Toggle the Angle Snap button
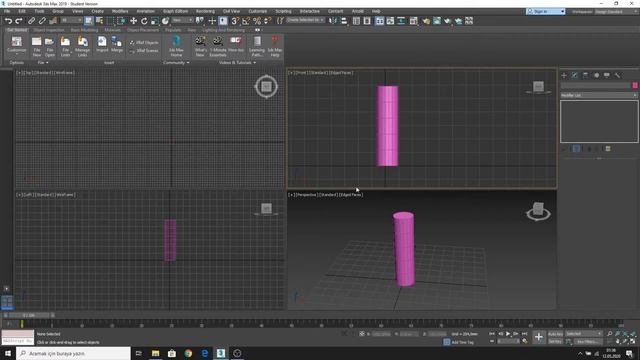 tap(246, 20)
